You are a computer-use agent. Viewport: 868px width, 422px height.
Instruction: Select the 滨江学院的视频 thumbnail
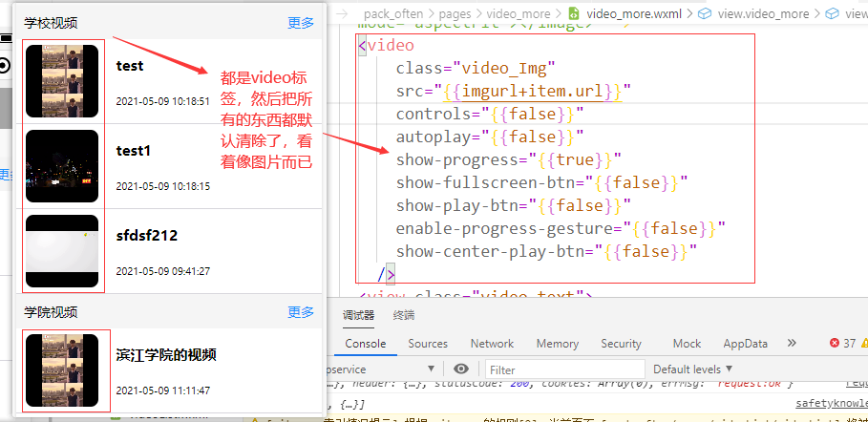tap(62, 370)
